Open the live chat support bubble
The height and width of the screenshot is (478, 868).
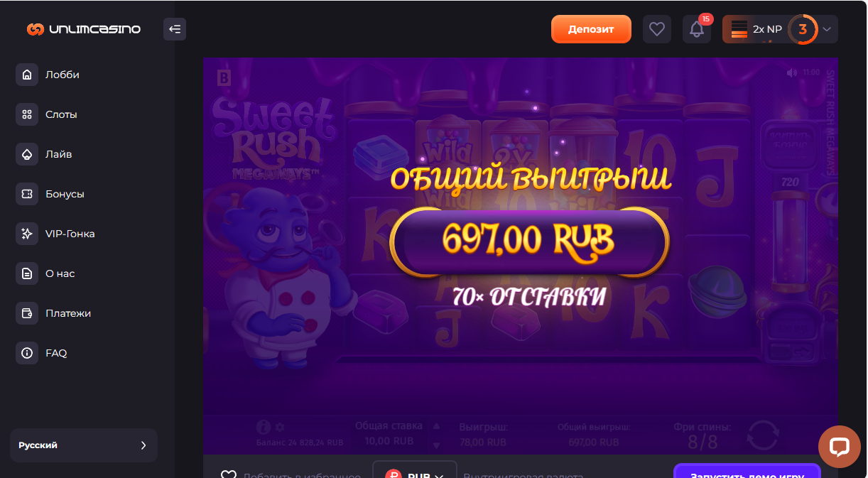839,447
